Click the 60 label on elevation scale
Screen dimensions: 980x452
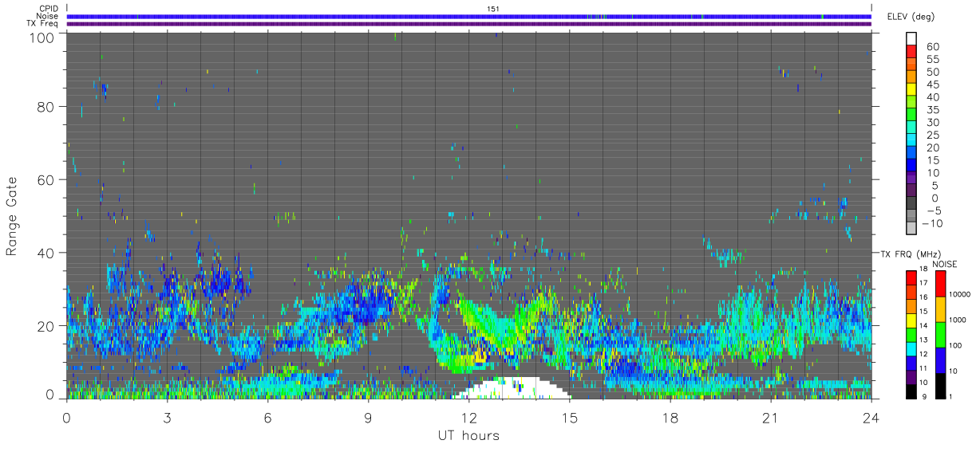coord(933,47)
